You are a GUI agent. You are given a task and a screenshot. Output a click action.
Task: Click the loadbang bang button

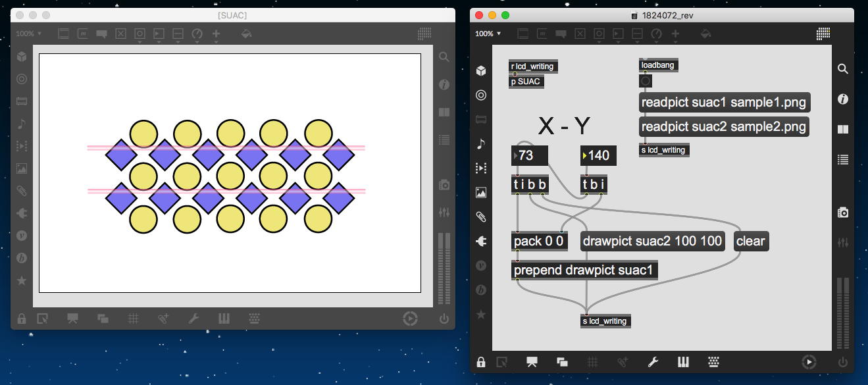point(646,81)
